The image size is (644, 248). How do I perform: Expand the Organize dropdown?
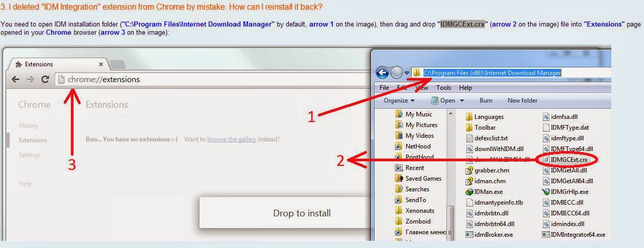pos(399,101)
